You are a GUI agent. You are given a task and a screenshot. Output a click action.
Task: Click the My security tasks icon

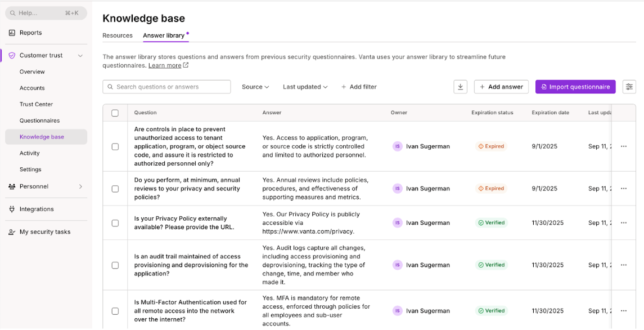(12, 232)
